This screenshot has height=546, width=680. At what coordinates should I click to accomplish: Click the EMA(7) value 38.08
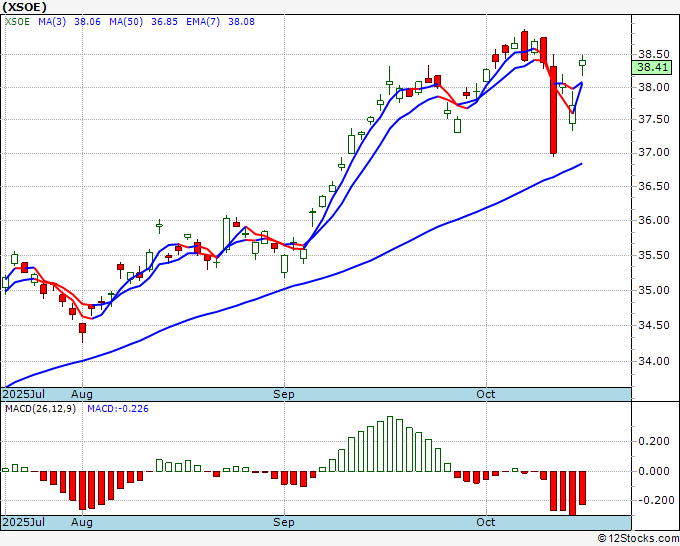click(x=241, y=22)
